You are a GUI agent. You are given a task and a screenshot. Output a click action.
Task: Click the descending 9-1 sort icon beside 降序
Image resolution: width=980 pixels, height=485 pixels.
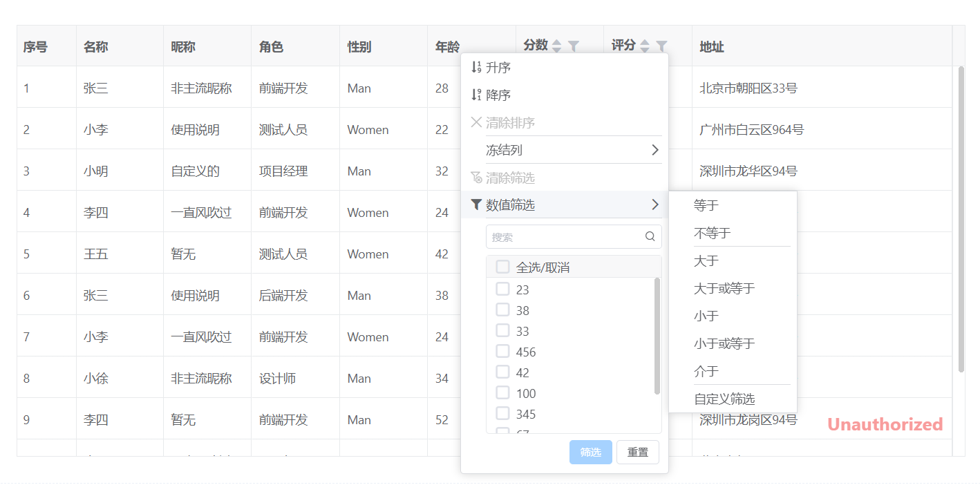click(x=476, y=95)
